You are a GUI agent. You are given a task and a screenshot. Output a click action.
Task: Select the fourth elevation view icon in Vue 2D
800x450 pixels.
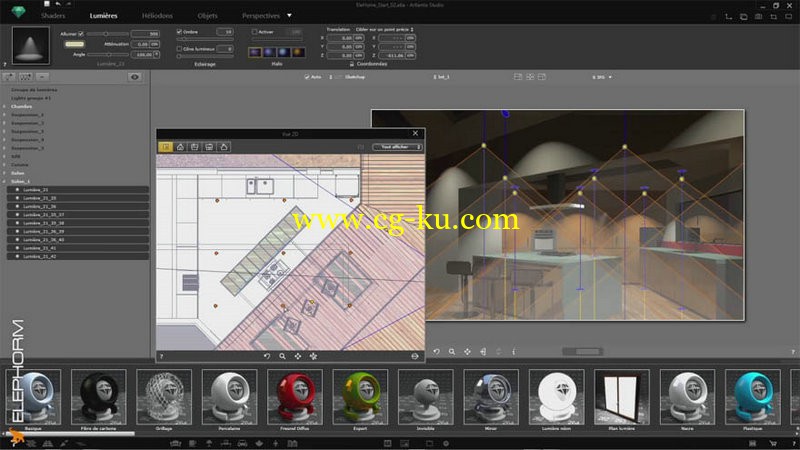pos(209,147)
